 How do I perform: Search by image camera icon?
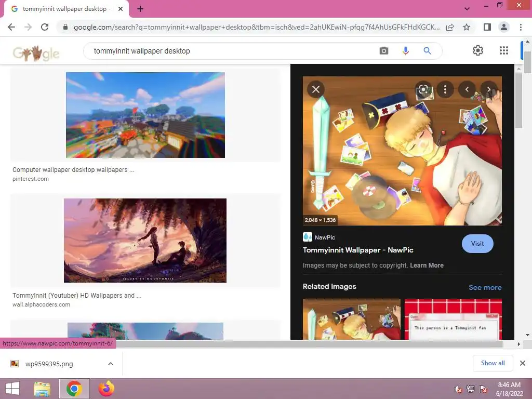[x=384, y=51]
